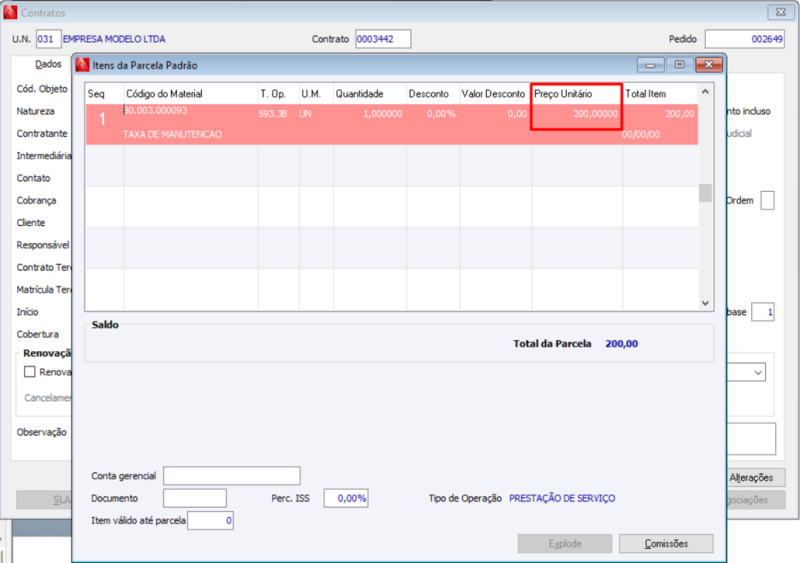Close the Itens da Parcela Padrão window
The height and width of the screenshot is (563, 800).
click(x=709, y=65)
